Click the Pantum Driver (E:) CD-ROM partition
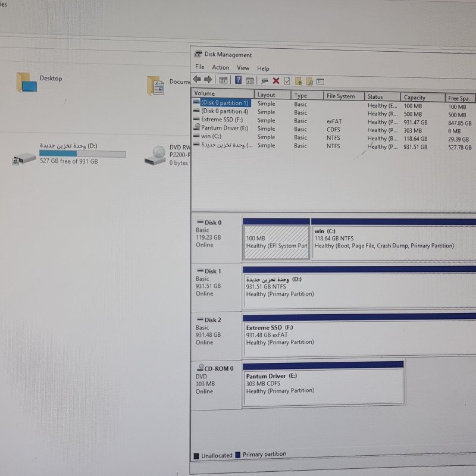 point(324,386)
